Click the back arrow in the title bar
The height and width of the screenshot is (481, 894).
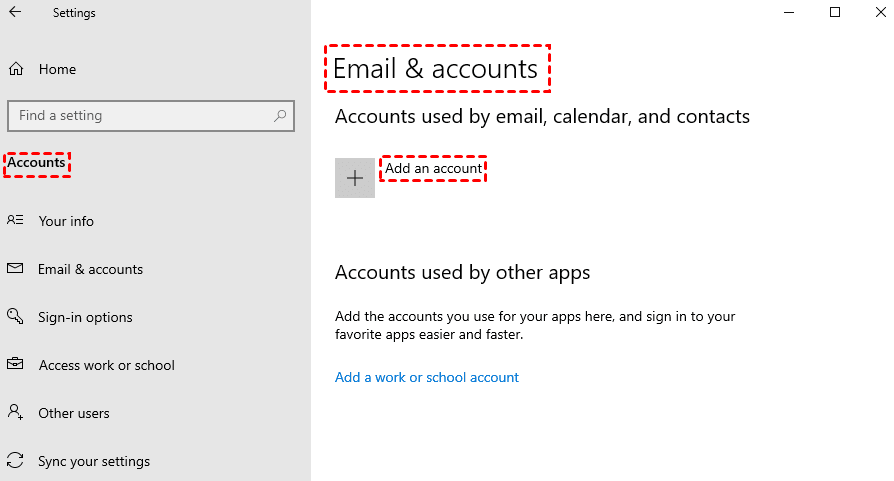pos(15,13)
